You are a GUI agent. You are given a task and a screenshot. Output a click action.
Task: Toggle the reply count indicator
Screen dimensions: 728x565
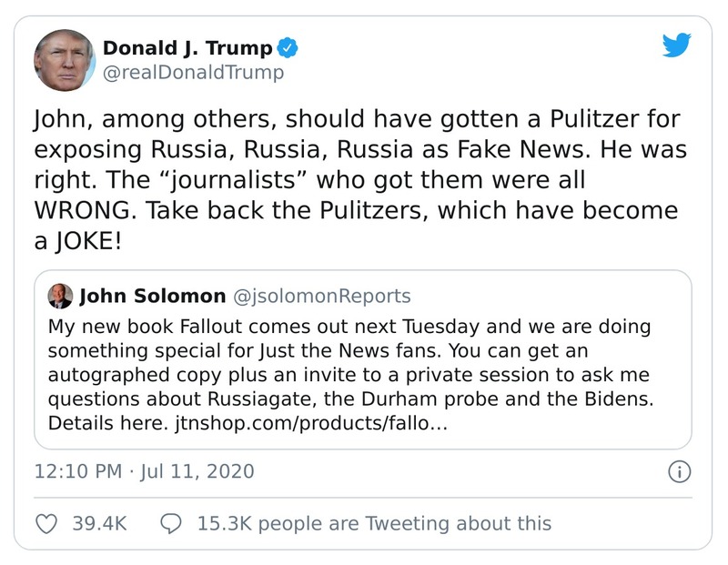pos(169,523)
